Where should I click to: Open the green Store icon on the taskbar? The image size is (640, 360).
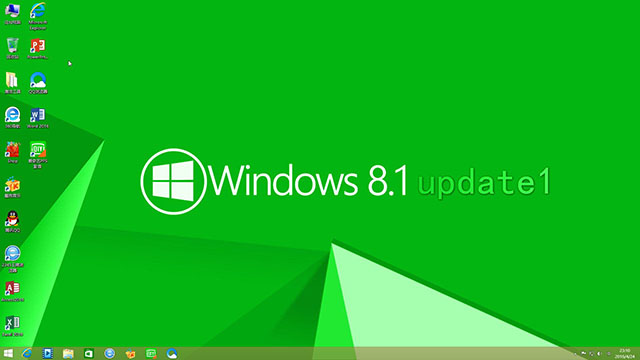point(89,353)
